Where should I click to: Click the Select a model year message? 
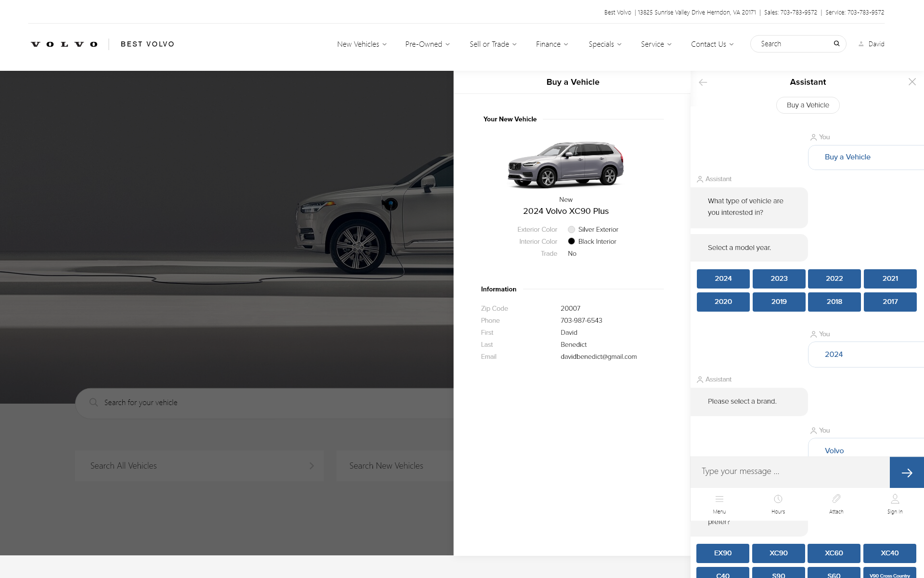click(749, 248)
